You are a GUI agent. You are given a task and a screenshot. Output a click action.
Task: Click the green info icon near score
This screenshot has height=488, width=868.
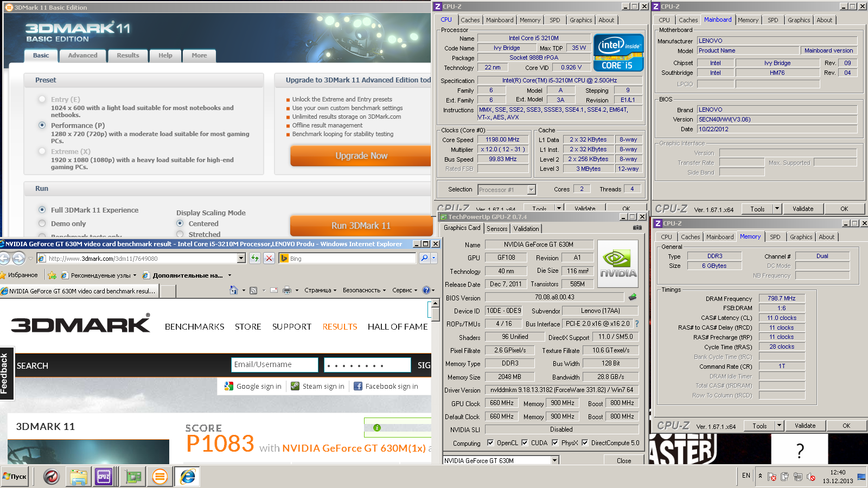pos(377,428)
